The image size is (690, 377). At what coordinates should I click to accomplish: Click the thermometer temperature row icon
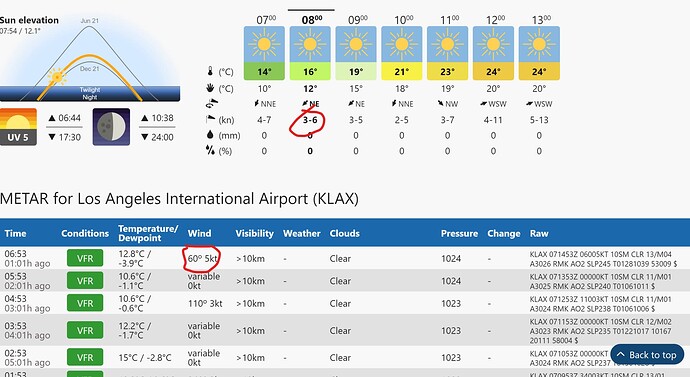(210, 71)
